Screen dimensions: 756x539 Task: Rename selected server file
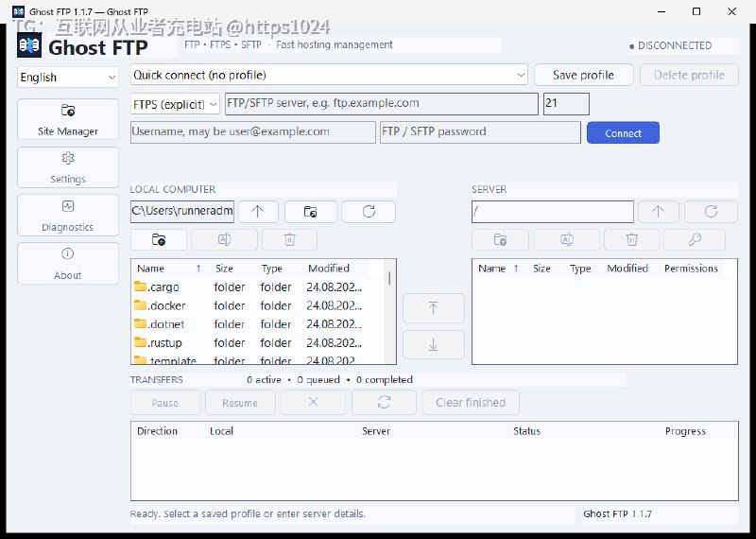[567, 240]
